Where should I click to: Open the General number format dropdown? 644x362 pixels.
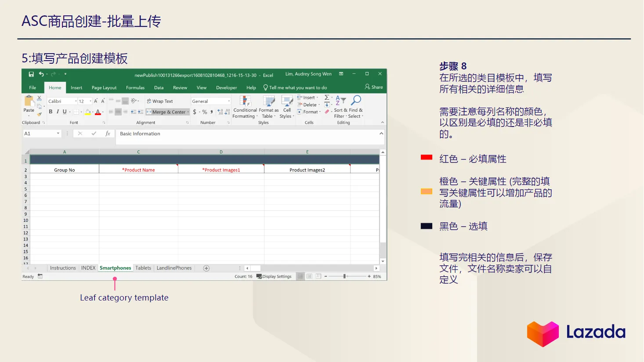pos(229,101)
